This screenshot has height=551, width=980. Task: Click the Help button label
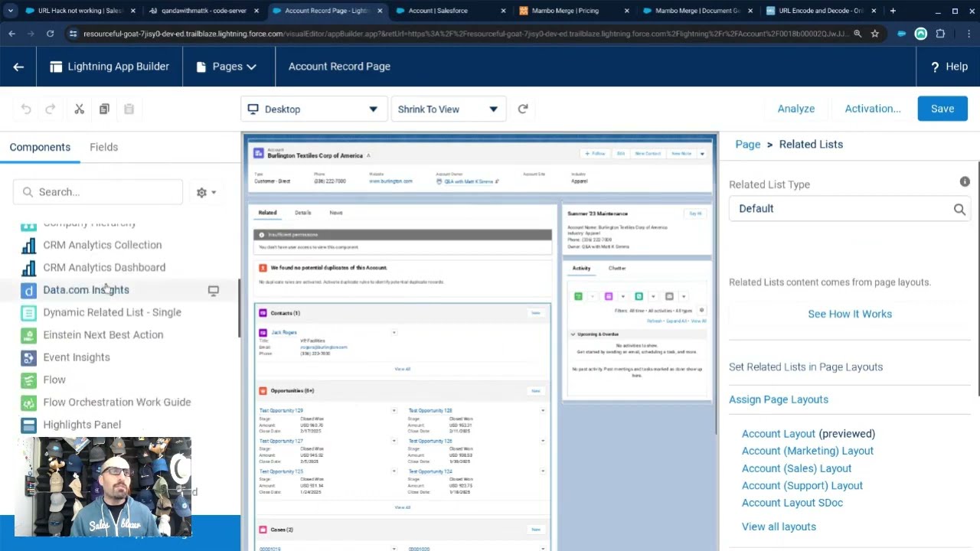click(x=957, y=67)
